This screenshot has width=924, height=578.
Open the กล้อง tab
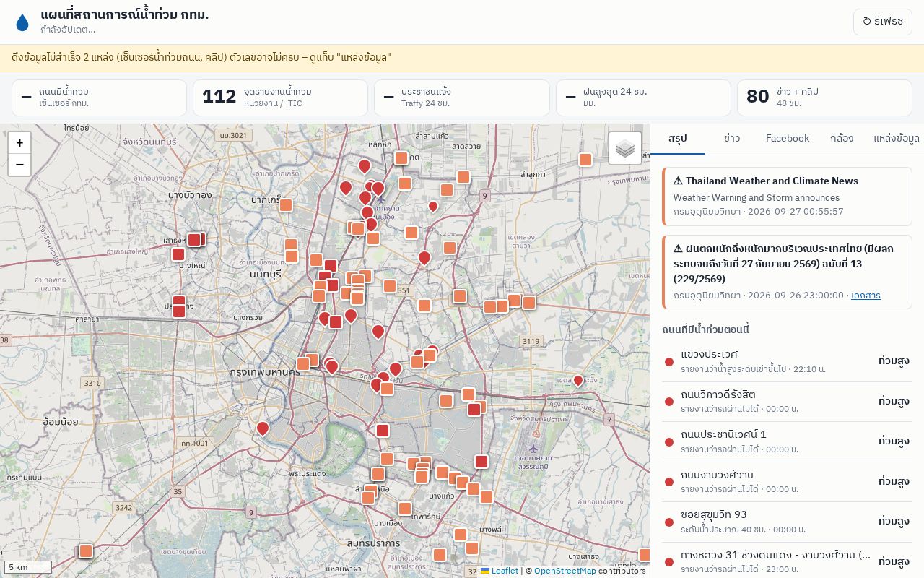click(x=842, y=139)
